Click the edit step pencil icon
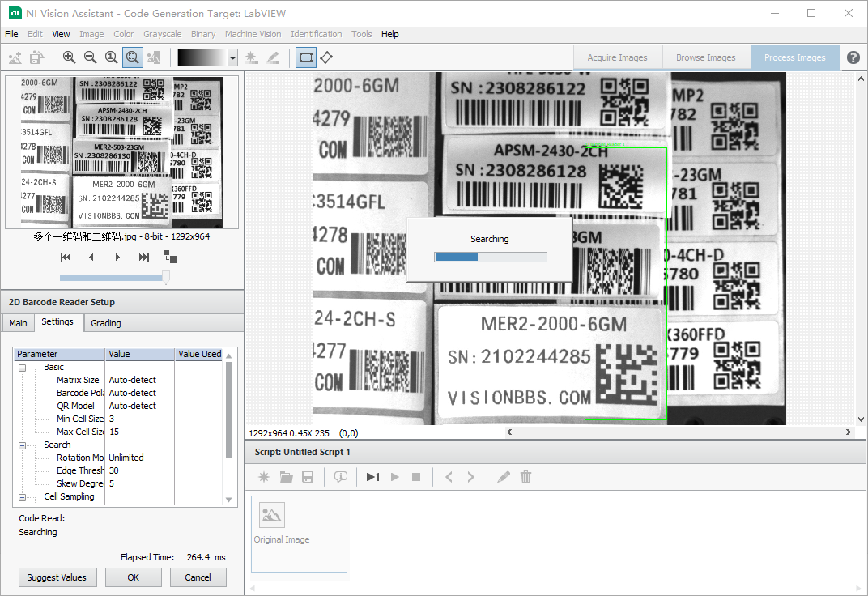868x596 pixels. [x=503, y=477]
